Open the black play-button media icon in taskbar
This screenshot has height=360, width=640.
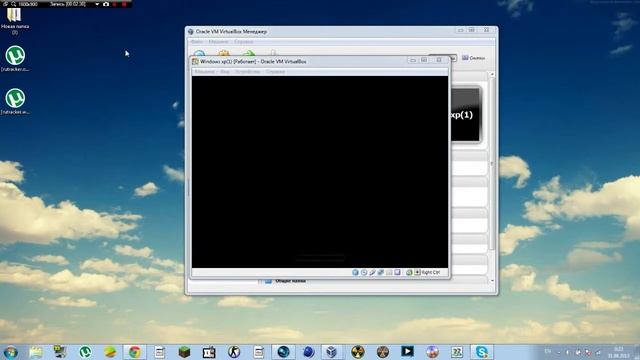(x=407, y=352)
